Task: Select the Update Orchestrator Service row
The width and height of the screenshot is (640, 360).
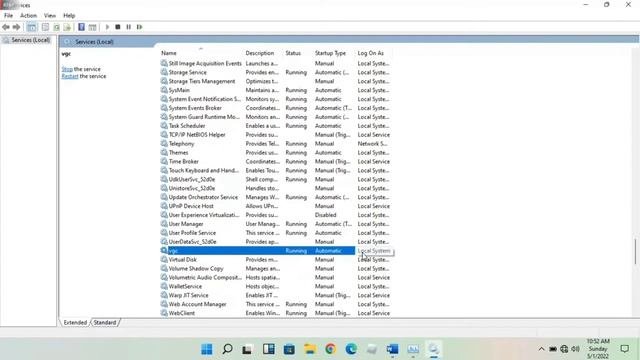Action: point(276,197)
